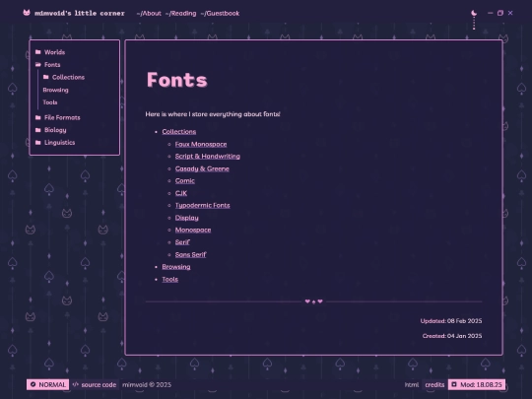Select the Worlds label in sidebar

pos(54,52)
